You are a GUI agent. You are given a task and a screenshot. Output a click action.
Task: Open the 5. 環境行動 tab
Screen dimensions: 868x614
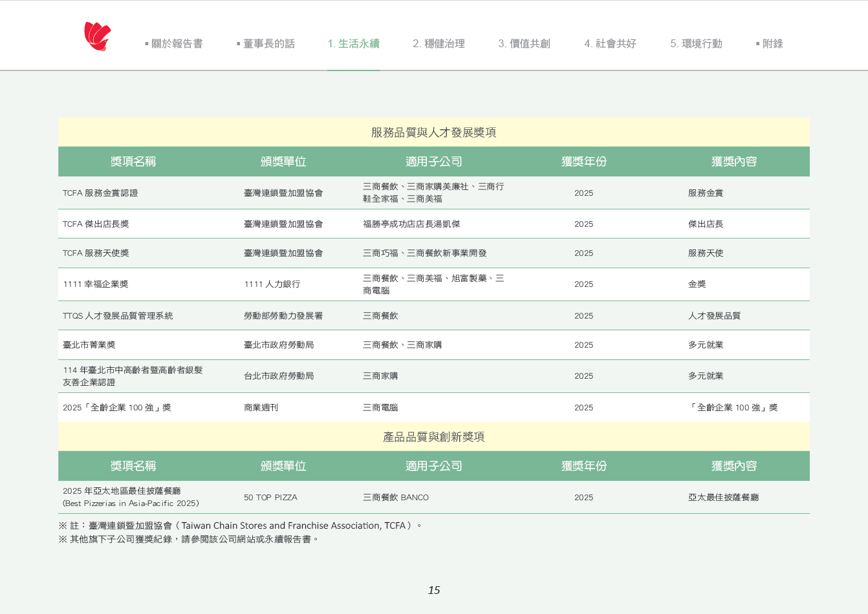tap(697, 44)
